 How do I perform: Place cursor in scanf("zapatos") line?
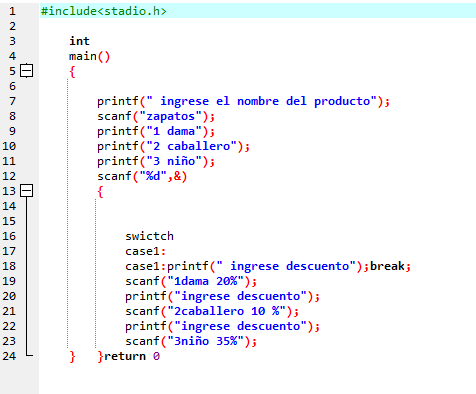coord(156,116)
